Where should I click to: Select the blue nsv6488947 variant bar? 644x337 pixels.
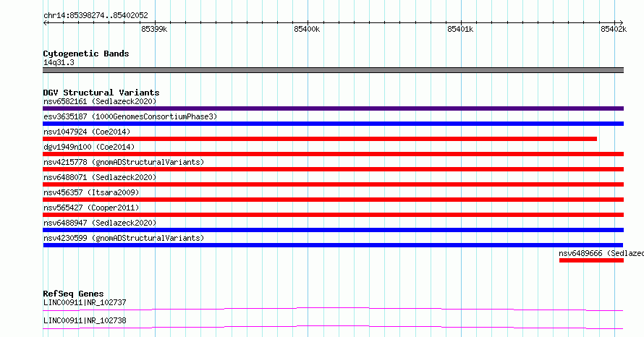[333, 230]
